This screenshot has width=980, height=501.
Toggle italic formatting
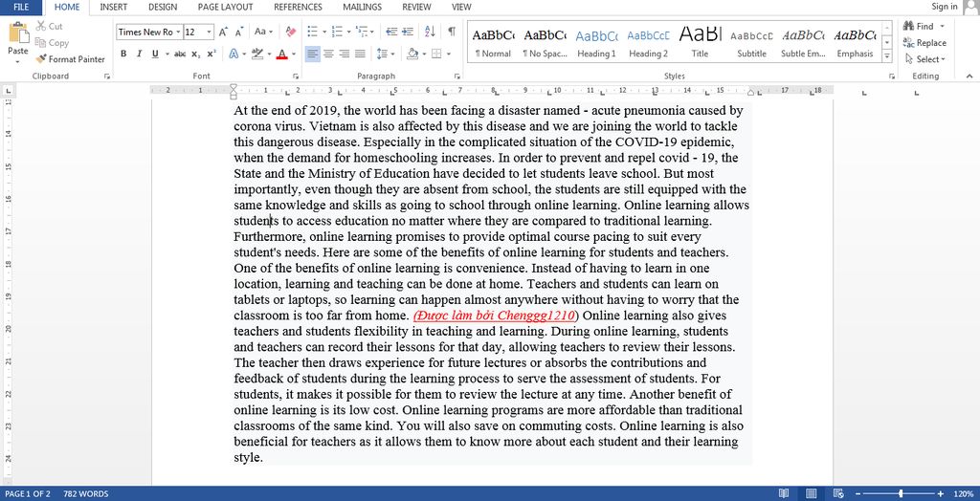pyautogui.click(x=139, y=54)
